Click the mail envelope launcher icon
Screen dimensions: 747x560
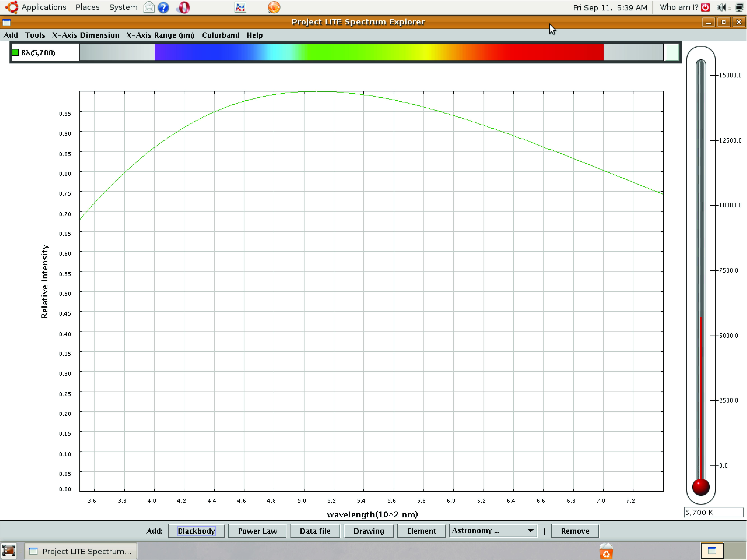click(x=149, y=7)
